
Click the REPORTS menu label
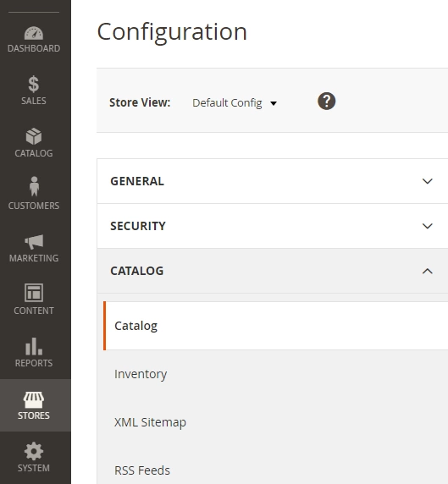tap(34, 363)
